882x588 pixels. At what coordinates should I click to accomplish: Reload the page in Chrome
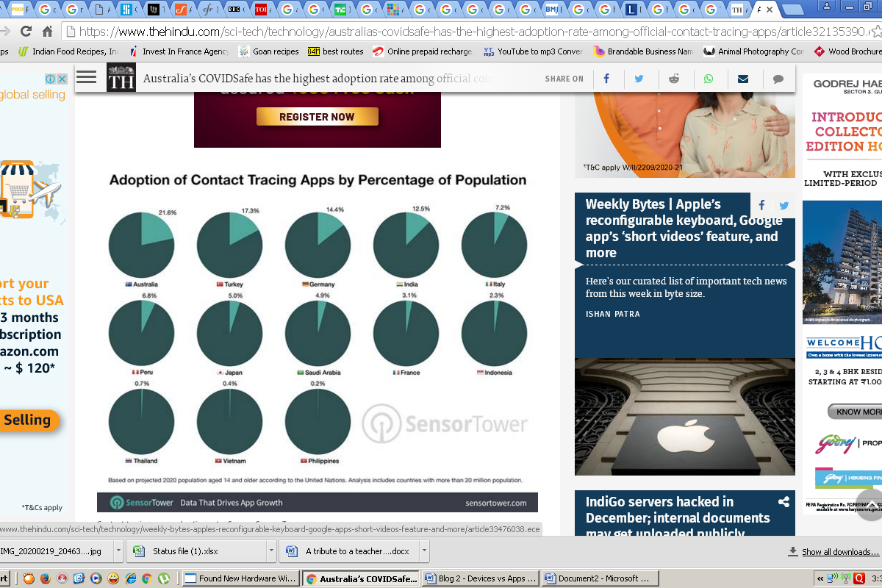click(x=26, y=32)
